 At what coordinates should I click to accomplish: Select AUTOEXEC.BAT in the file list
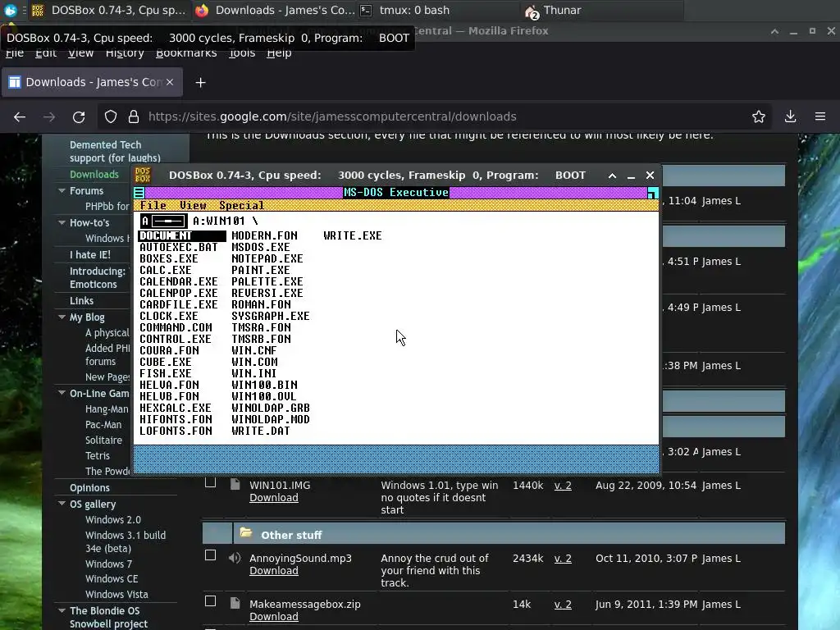(x=178, y=247)
